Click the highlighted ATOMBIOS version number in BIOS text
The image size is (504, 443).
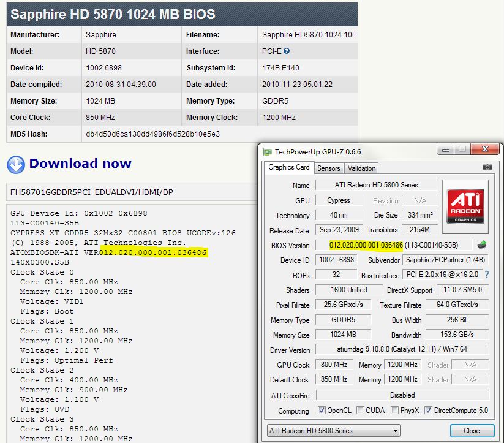pos(153,252)
